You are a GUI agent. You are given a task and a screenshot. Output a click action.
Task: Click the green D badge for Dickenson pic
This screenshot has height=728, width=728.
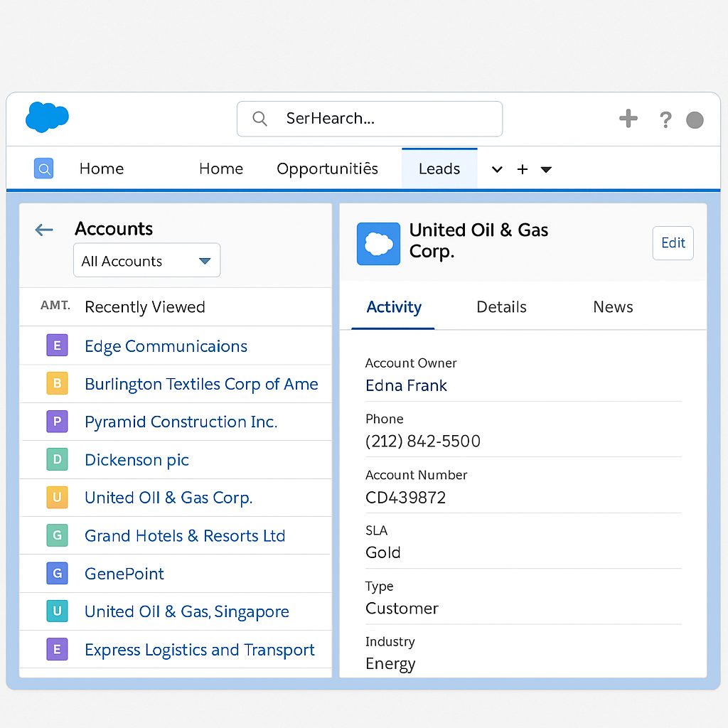coord(57,459)
